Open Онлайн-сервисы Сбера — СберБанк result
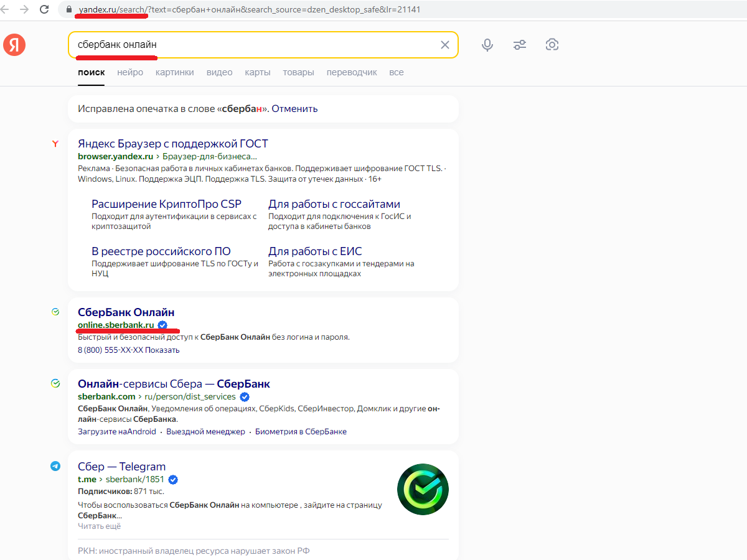This screenshot has width=747, height=560. [x=174, y=383]
